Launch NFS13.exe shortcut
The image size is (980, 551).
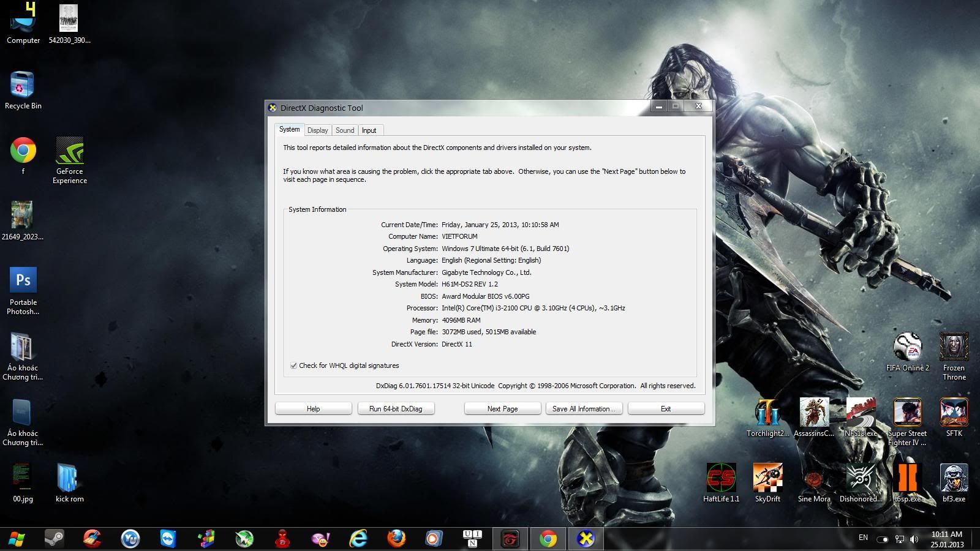(861, 418)
